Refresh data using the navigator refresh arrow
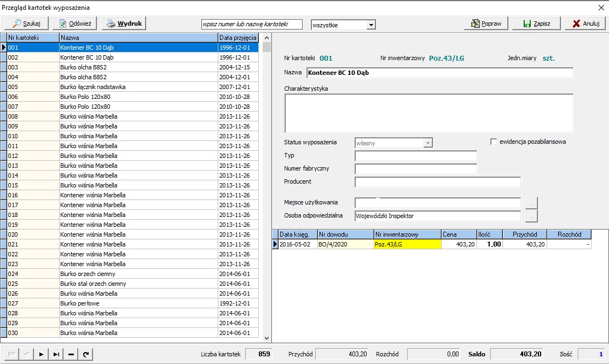 pos(85,354)
